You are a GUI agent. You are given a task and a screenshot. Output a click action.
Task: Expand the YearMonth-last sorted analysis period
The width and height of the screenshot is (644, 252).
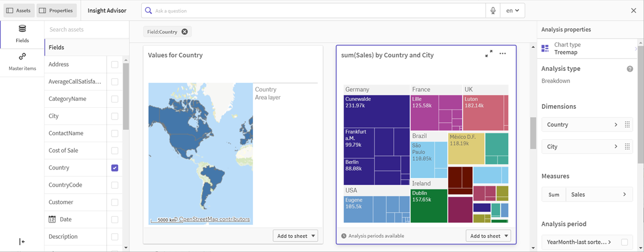pos(610,242)
